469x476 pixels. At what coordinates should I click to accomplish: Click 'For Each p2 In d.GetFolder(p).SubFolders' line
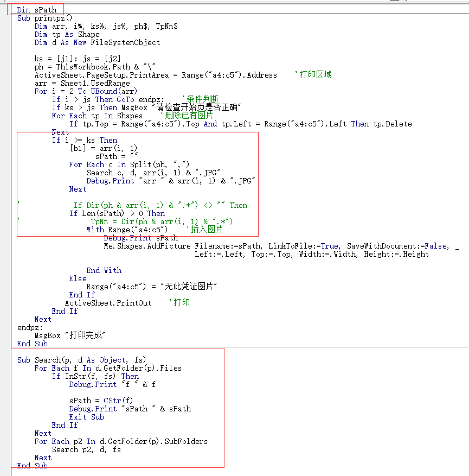tap(121, 441)
